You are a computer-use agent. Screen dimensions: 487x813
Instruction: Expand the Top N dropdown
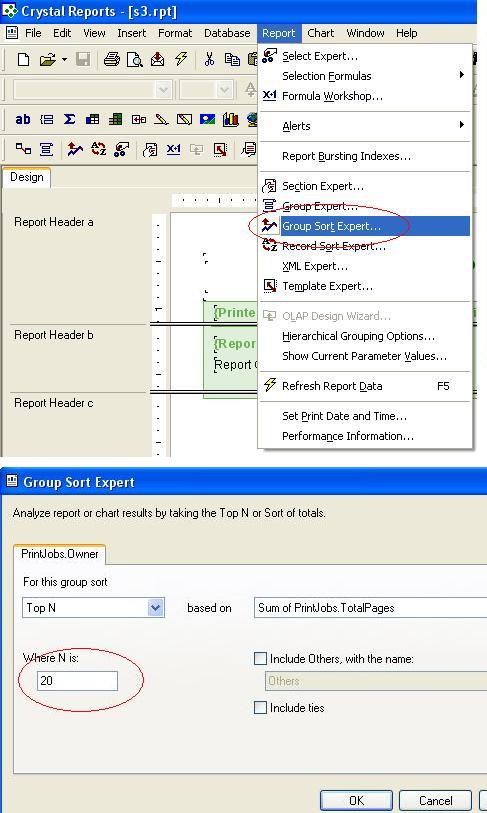[156, 608]
